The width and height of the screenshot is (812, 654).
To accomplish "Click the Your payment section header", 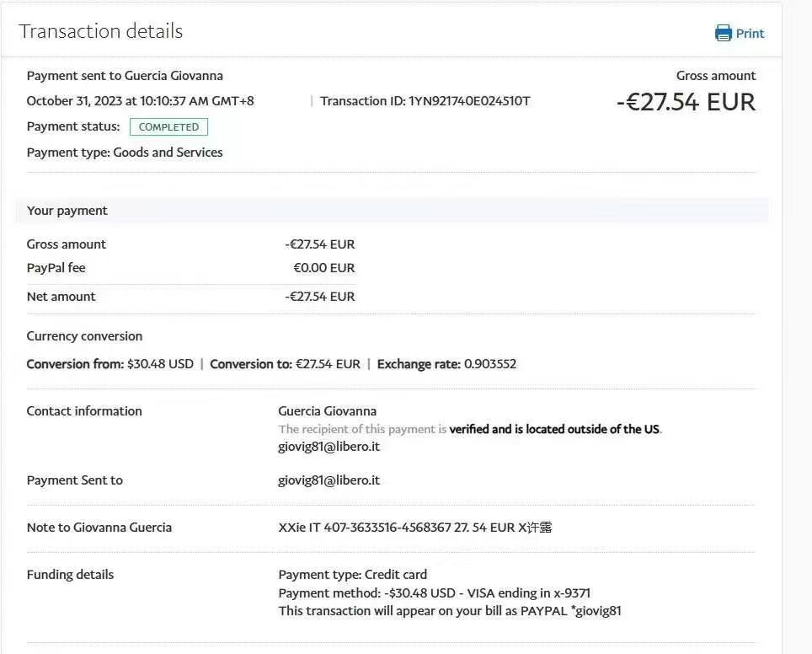I will click(x=67, y=211).
